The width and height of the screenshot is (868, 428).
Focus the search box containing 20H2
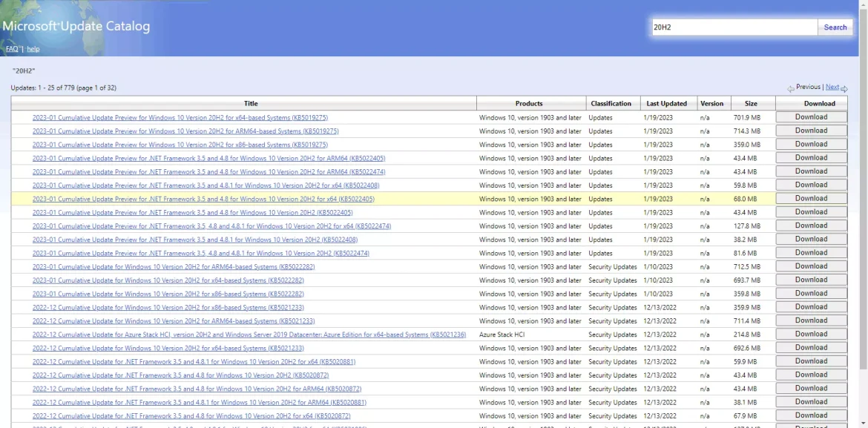pyautogui.click(x=734, y=27)
